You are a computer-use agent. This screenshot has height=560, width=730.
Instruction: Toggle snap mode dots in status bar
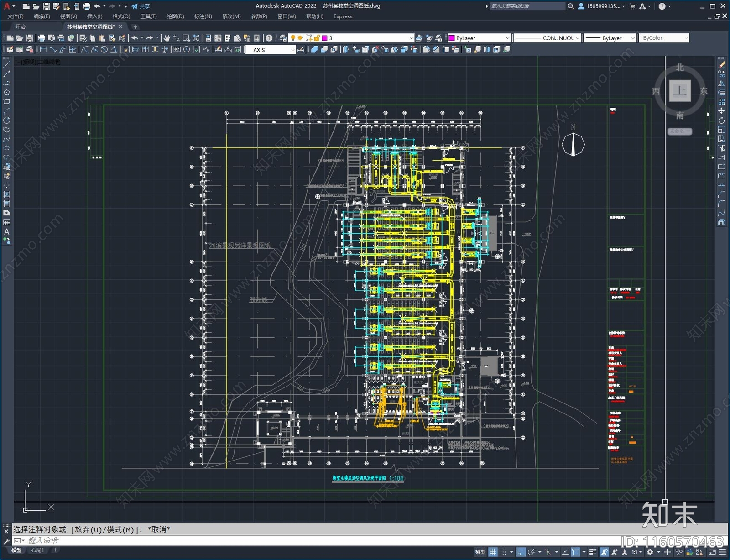(503, 552)
